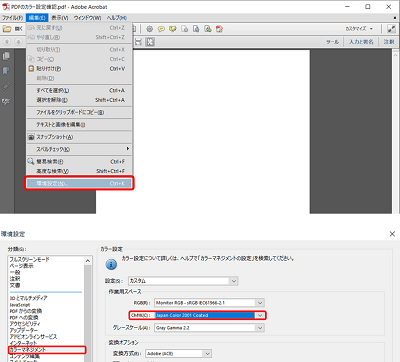
Task: Click the page-with-green-plus toolbar icon
Action: [x=208, y=29]
